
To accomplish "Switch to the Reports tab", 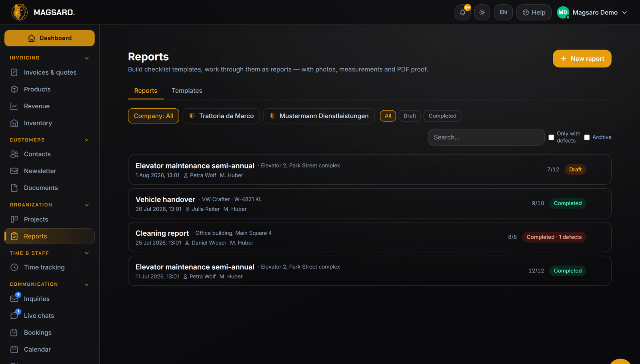I will click(146, 91).
